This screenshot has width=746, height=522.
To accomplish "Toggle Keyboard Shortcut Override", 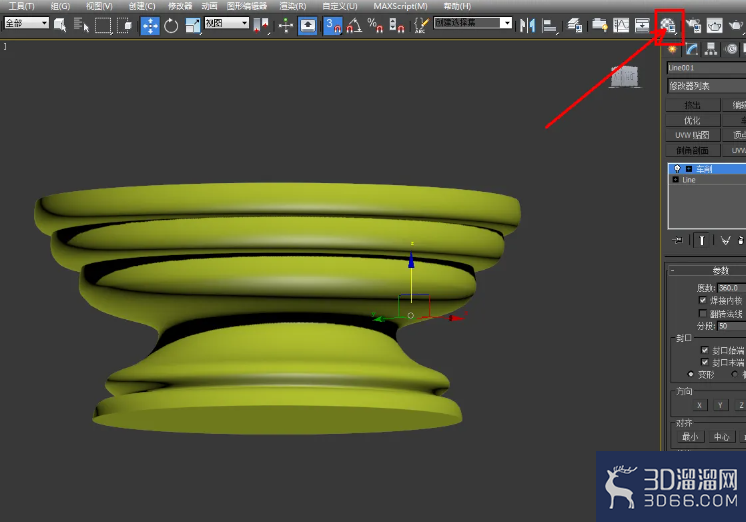I will 308,25.
